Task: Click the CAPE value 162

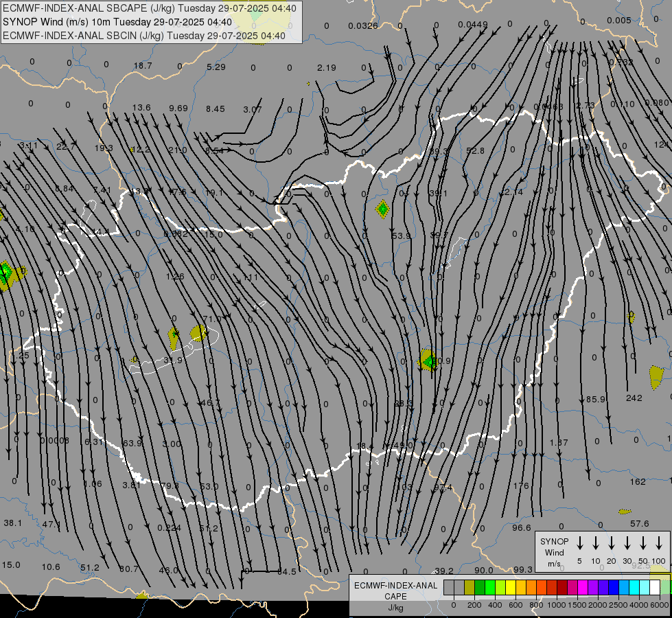Action: (x=638, y=481)
